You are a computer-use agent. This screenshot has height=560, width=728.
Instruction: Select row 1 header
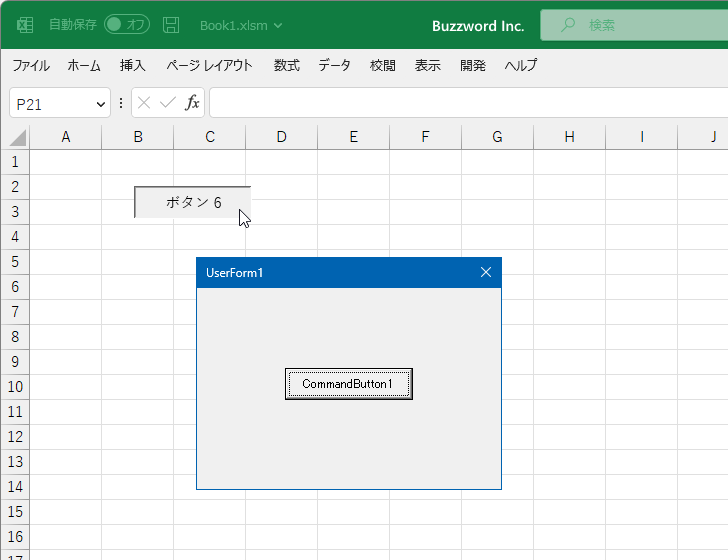(x=15, y=162)
